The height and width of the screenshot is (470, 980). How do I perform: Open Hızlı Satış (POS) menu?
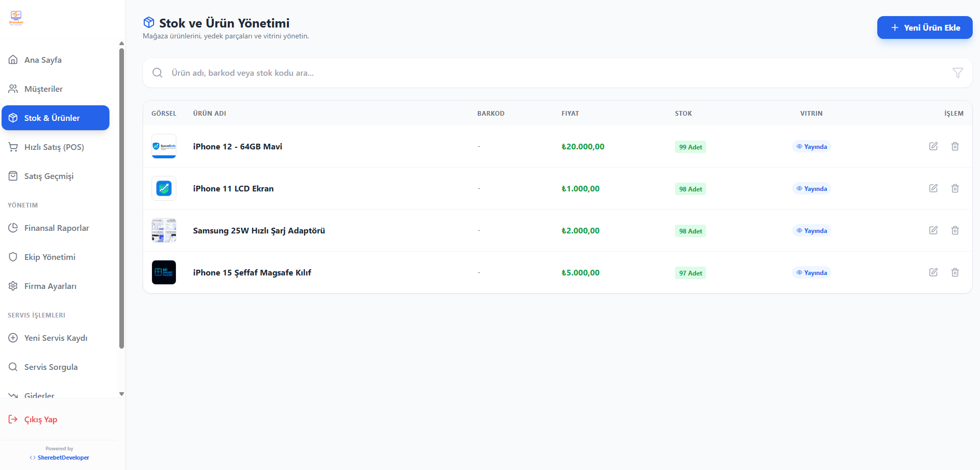(x=54, y=147)
